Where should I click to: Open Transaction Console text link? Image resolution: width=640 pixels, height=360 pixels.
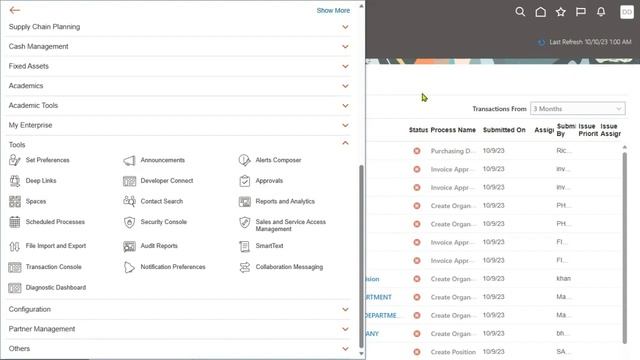pyautogui.click(x=53, y=267)
